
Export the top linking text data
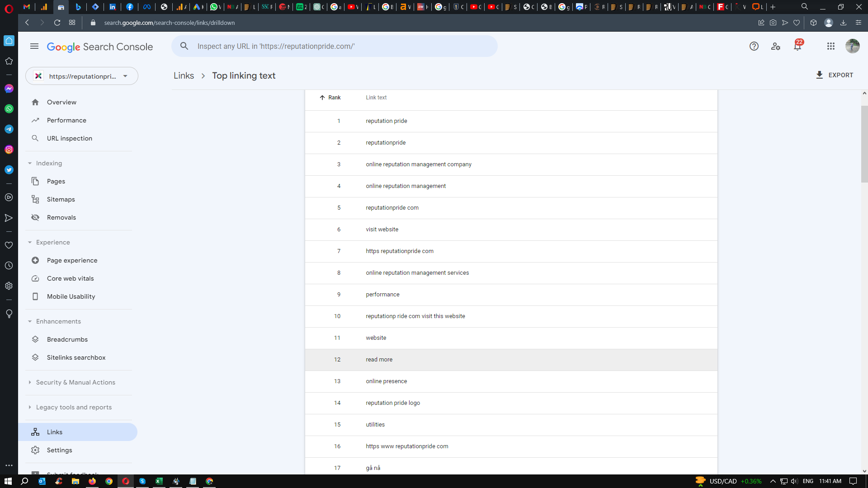[834, 75]
